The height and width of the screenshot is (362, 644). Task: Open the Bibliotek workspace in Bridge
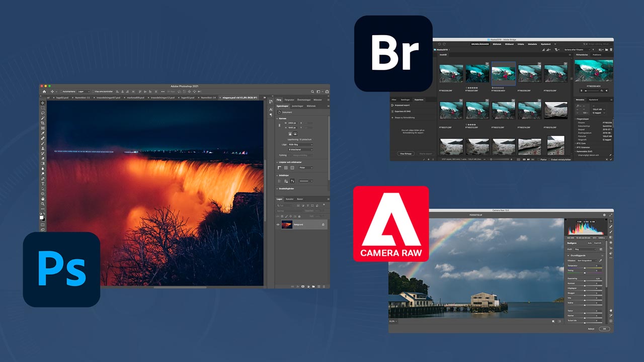[x=497, y=44]
